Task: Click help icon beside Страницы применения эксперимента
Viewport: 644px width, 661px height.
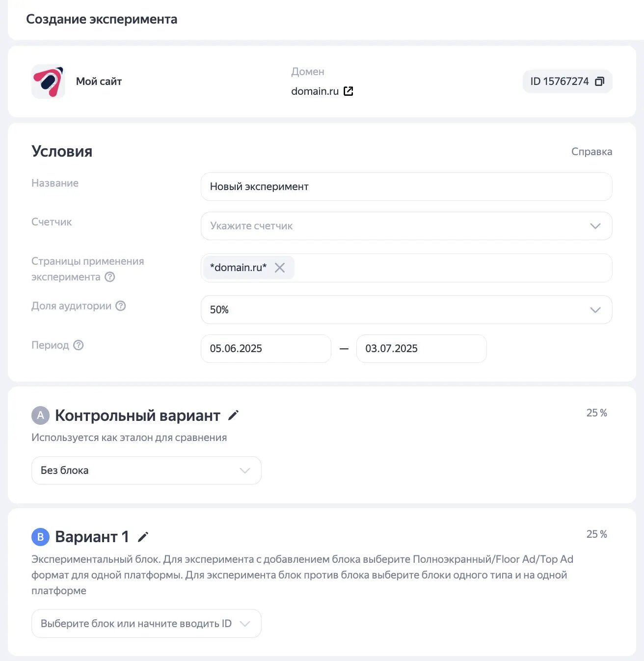Action: tap(110, 277)
